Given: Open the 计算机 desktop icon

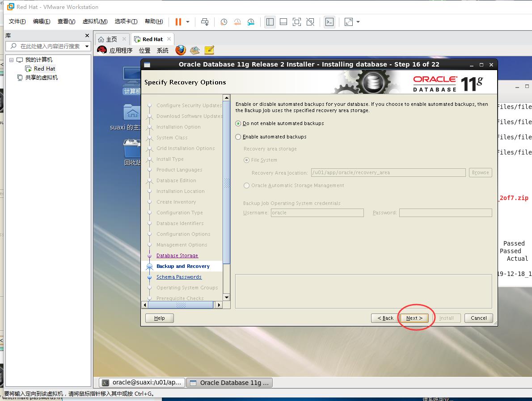Looking at the screenshot, I should pos(131,80).
